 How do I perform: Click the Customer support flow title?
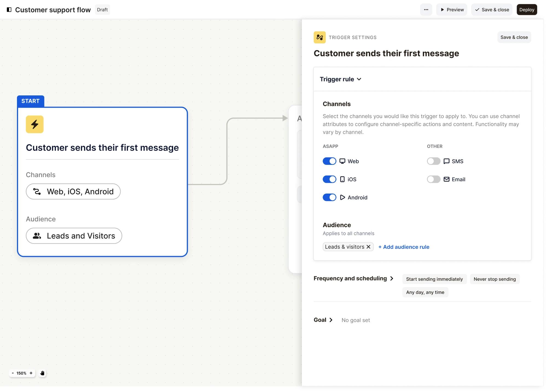pos(53,10)
